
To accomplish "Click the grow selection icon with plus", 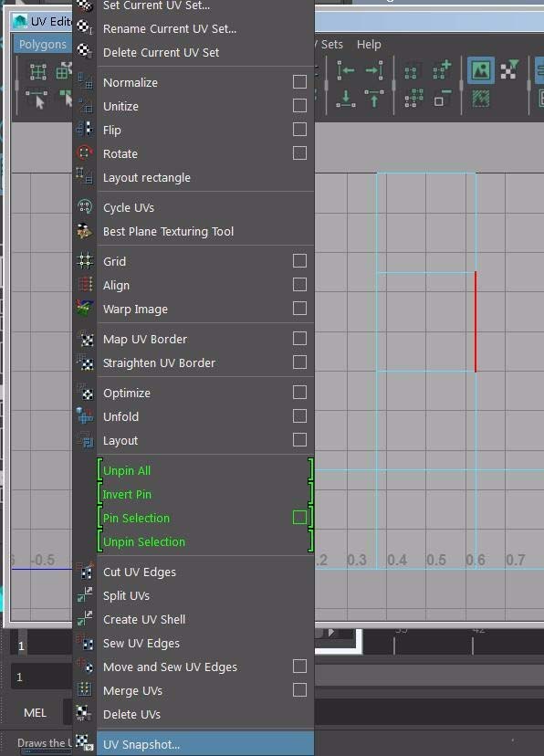I will pos(442,70).
